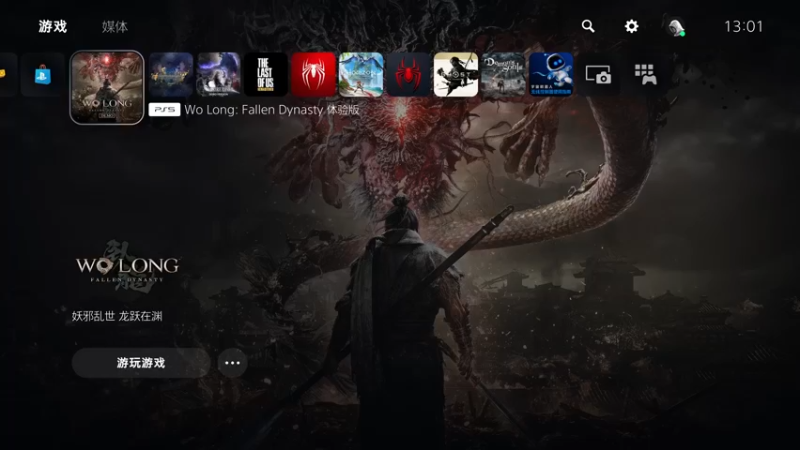800x450 pixels.
Task: Open the settings gear icon
Action: click(632, 26)
